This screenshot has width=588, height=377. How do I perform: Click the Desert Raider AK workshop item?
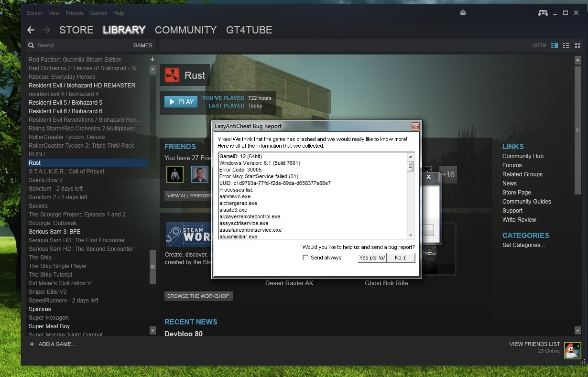[290, 283]
